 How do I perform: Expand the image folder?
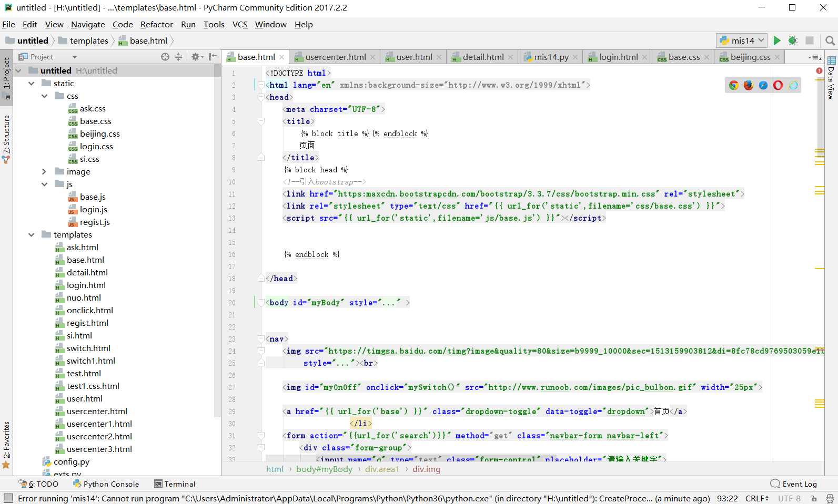pyautogui.click(x=44, y=171)
